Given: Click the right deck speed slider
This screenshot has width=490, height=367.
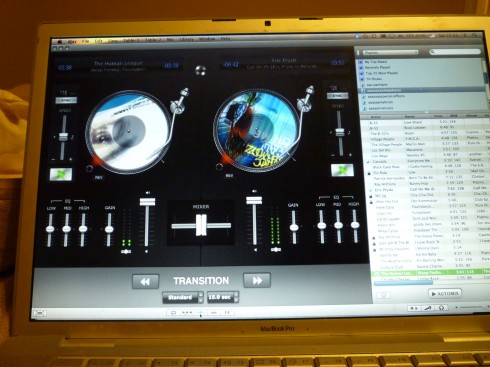Looking at the screenshot, I should (339, 133).
